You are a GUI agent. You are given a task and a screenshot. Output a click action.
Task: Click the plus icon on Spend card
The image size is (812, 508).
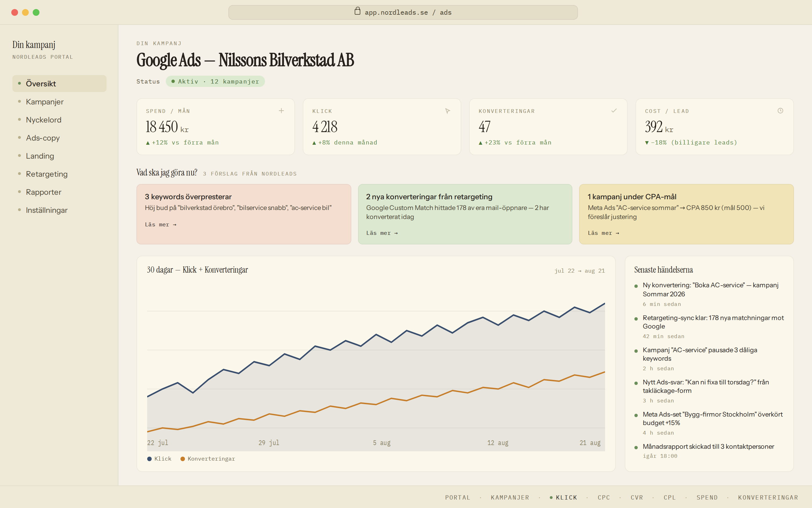click(x=281, y=111)
